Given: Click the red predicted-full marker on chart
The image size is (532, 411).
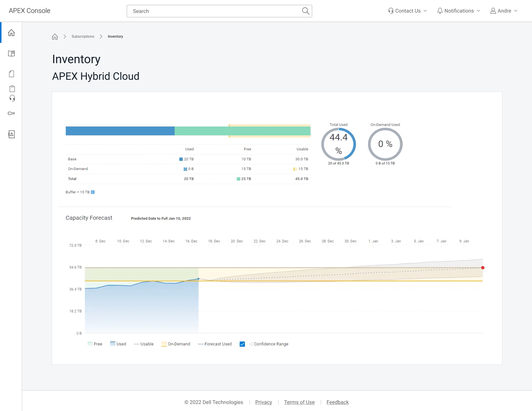Looking at the screenshot, I should tap(483, 268).
